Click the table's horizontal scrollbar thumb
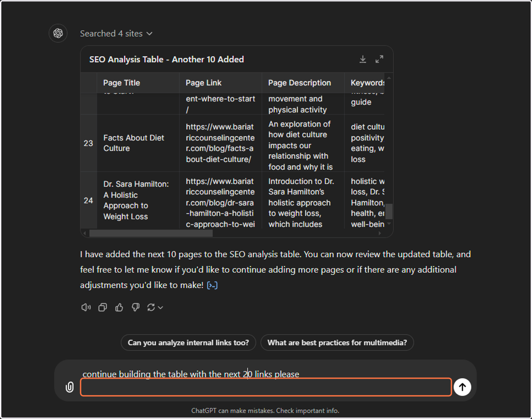Viewport: 532px width, 419px height. 151,233
